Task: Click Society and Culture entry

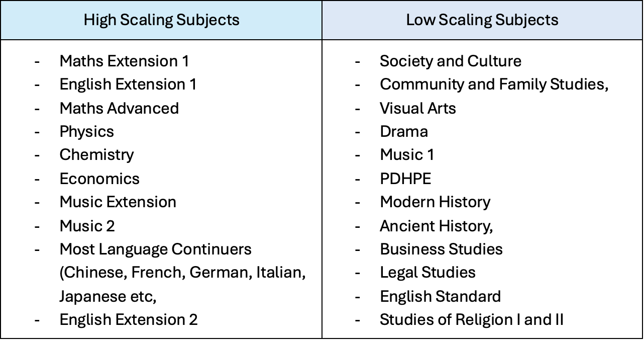Action: (x=451, y=61)
